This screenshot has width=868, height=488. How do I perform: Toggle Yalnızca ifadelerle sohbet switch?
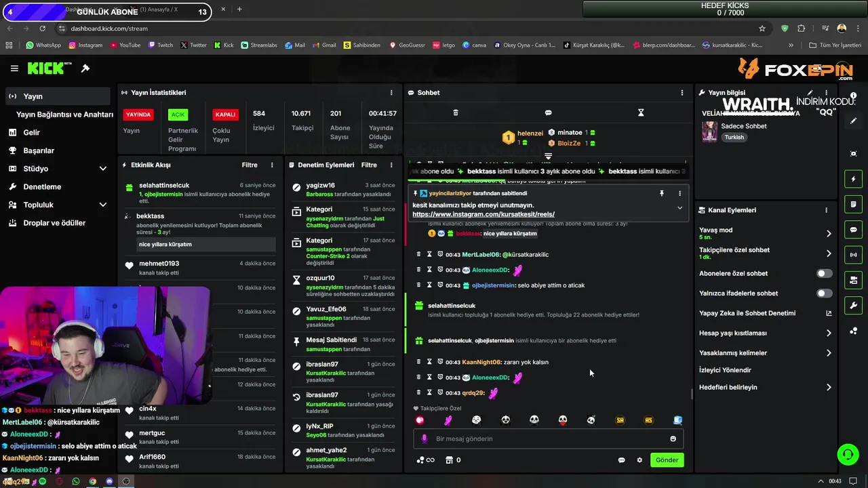pos(824,293)
